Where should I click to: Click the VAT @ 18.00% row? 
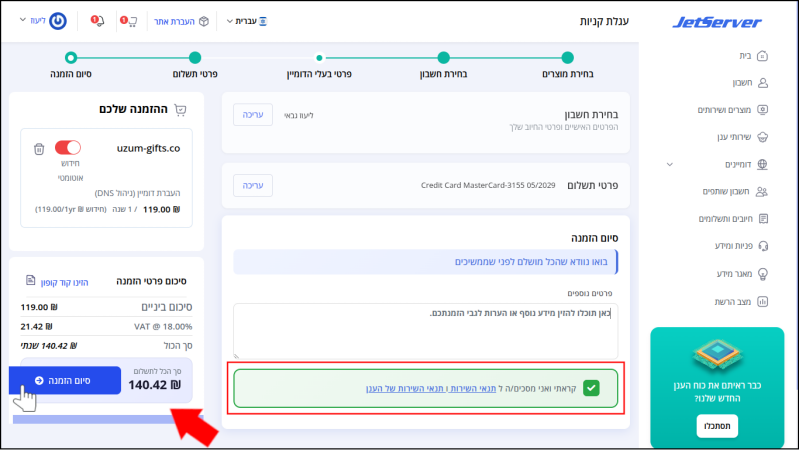point(106,326)
